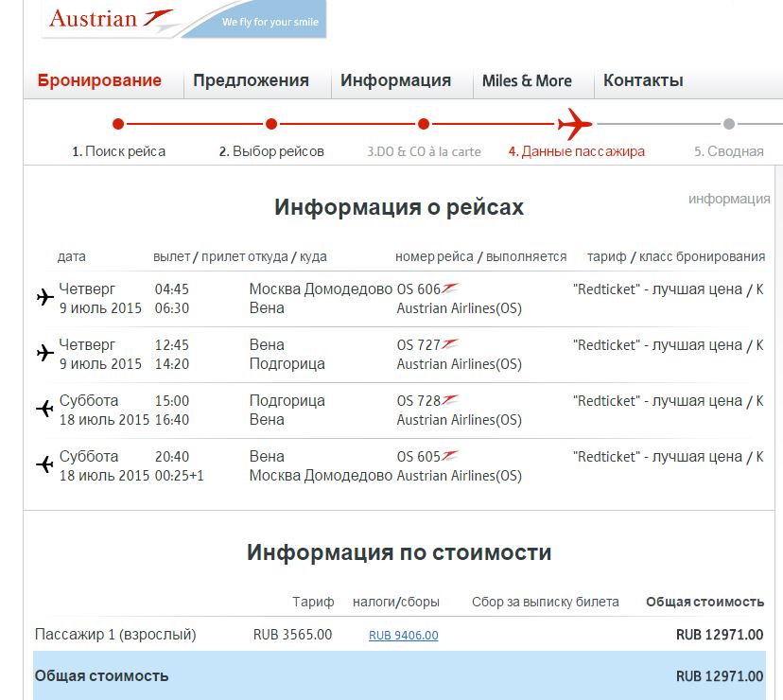
Task: Select step 4. Данные пассажира
Action: [577, 151]
